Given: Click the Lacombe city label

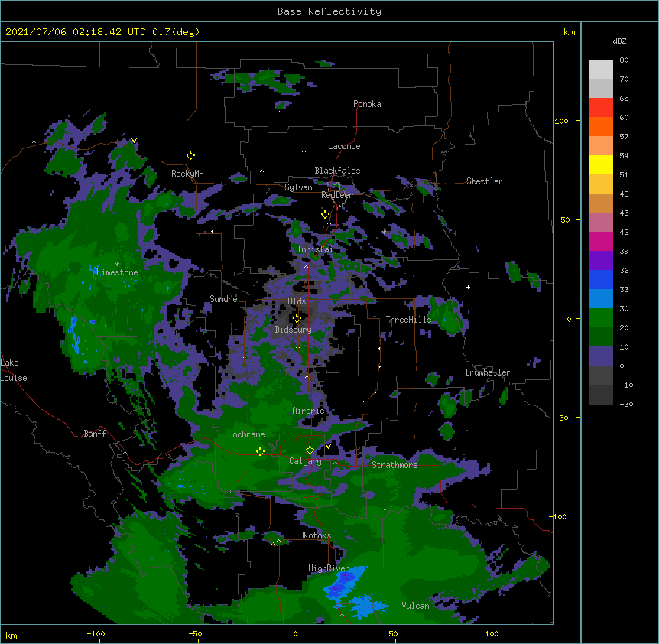Looking at the screenshot, I should pyautogui.click(x=344, y=146).
